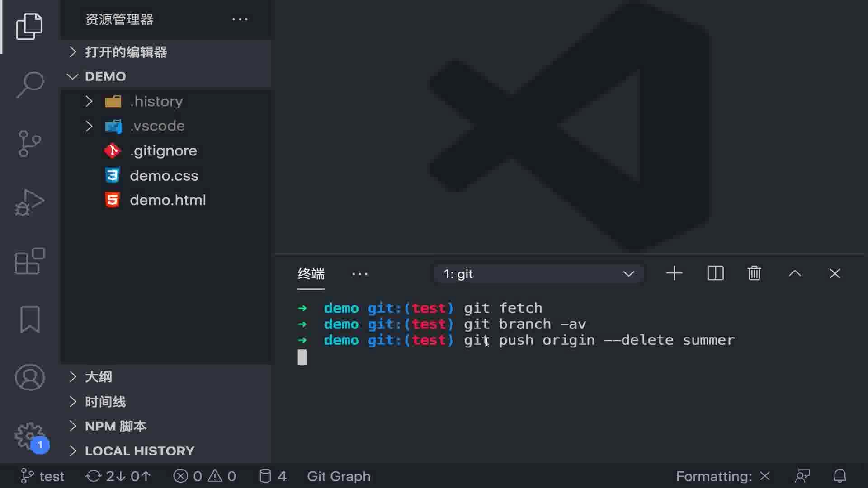Open the explorer more actions menu
This screenshot has width=868, height=488.
click(x=240, y=19)
